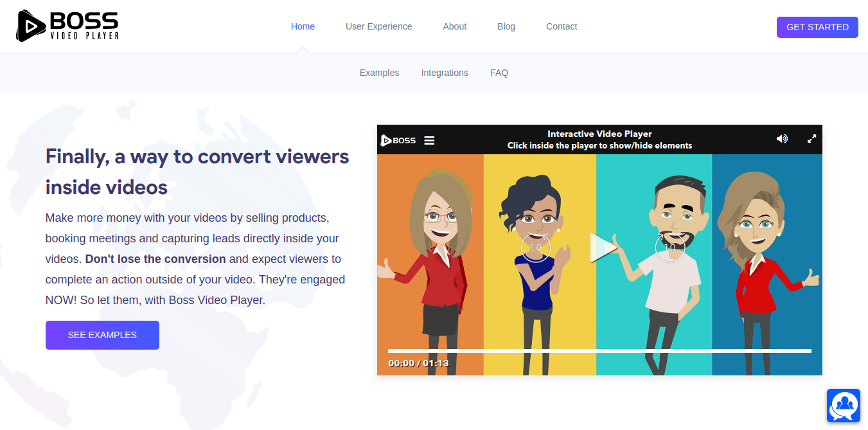The width and height of the screenshot is (868, 430).
Task: Enter fullscreen mode in the video player
Action: point(811,139)
